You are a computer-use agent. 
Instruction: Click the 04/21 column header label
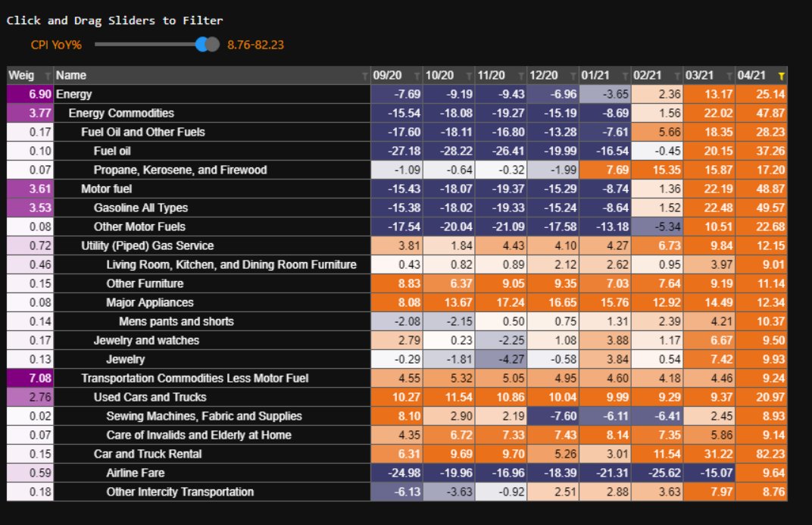tap(751, 75)
